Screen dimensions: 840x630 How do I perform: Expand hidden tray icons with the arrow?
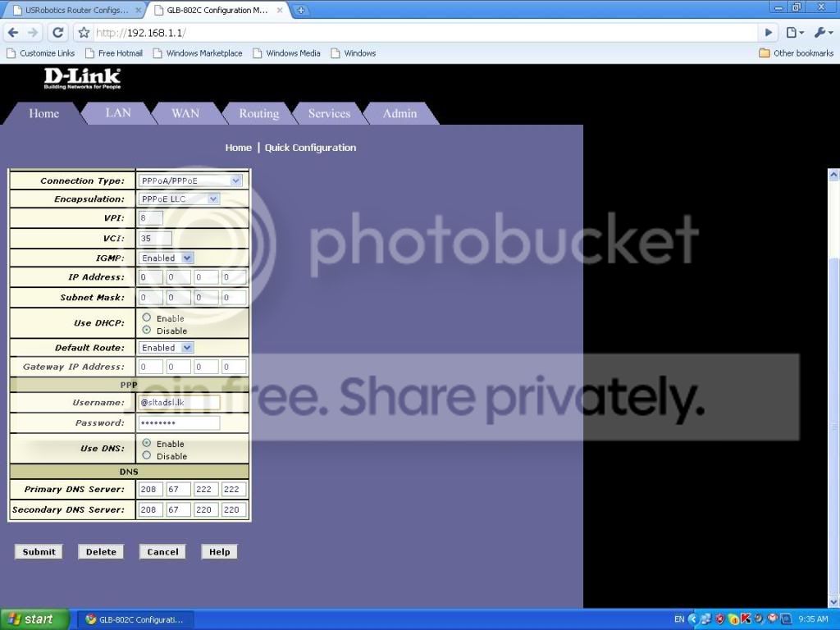(x=692, y=619)
